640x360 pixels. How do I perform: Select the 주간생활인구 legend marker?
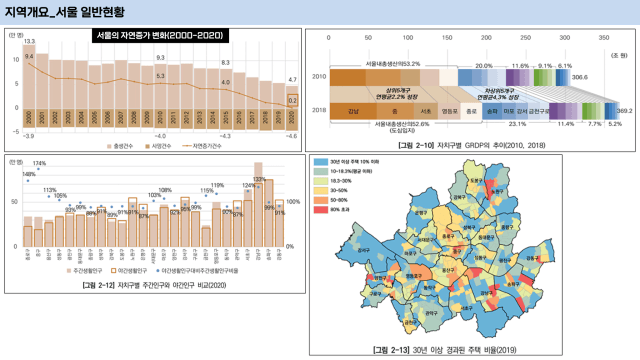coord(69,271)
